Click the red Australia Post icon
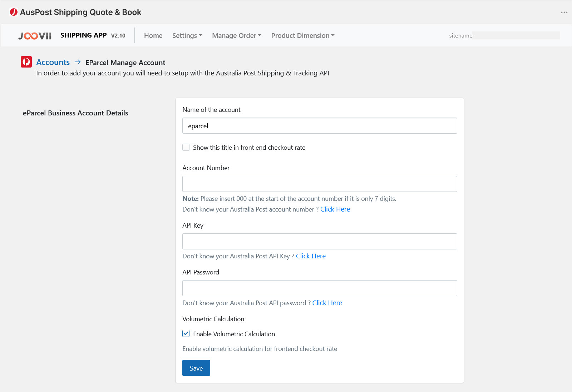 pyautogui.click(x=26, y=62)
